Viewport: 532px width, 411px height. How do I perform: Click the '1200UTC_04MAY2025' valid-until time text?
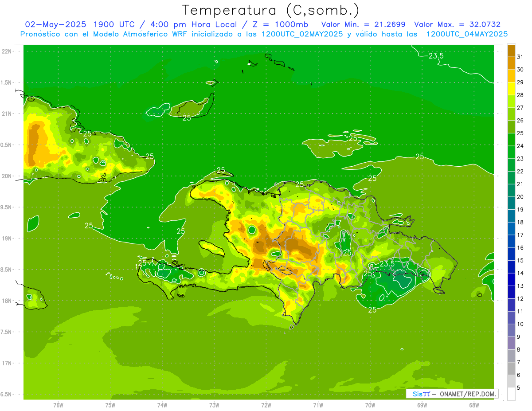467,34
